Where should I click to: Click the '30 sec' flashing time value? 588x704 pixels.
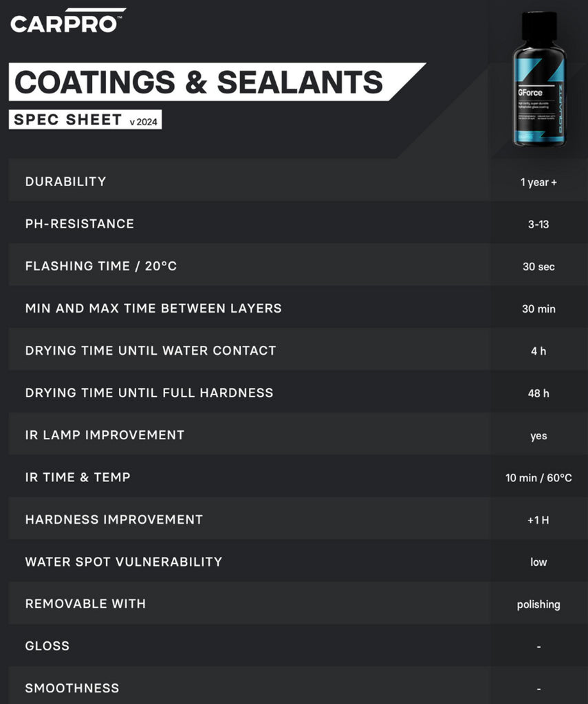coord(538,267)
